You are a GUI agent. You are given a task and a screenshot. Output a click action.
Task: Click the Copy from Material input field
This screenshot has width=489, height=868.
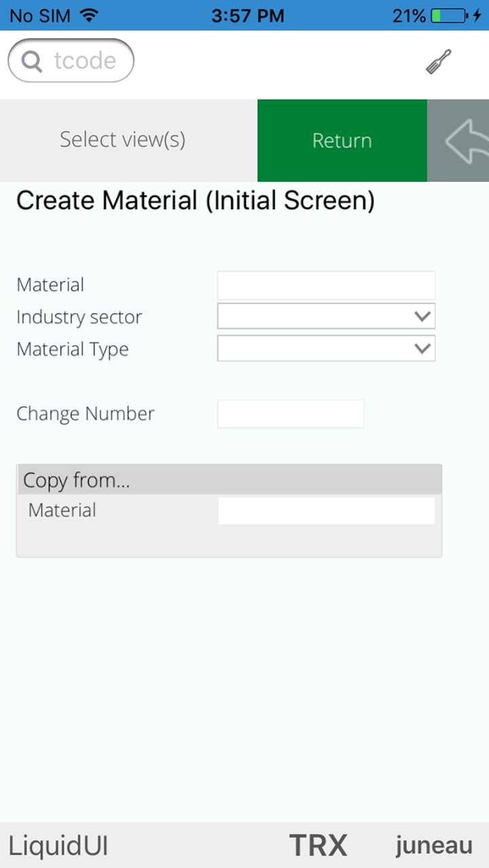coord(326,511)
